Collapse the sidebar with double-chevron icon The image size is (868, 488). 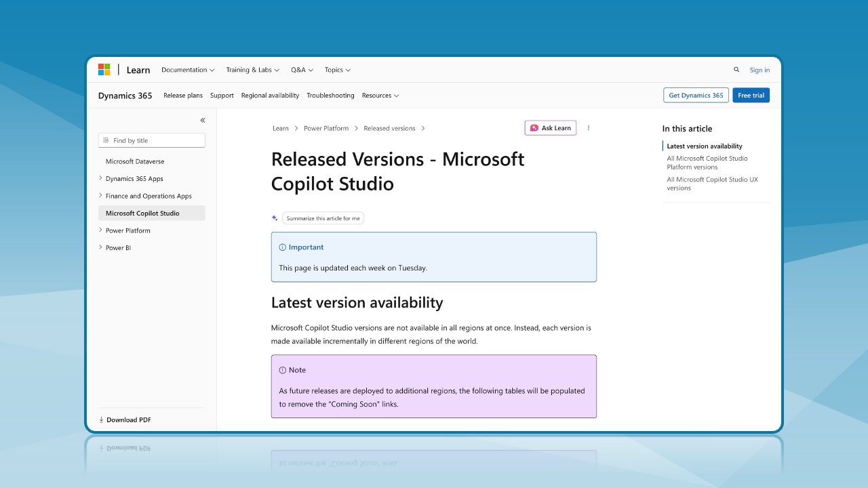click(202, 120)
